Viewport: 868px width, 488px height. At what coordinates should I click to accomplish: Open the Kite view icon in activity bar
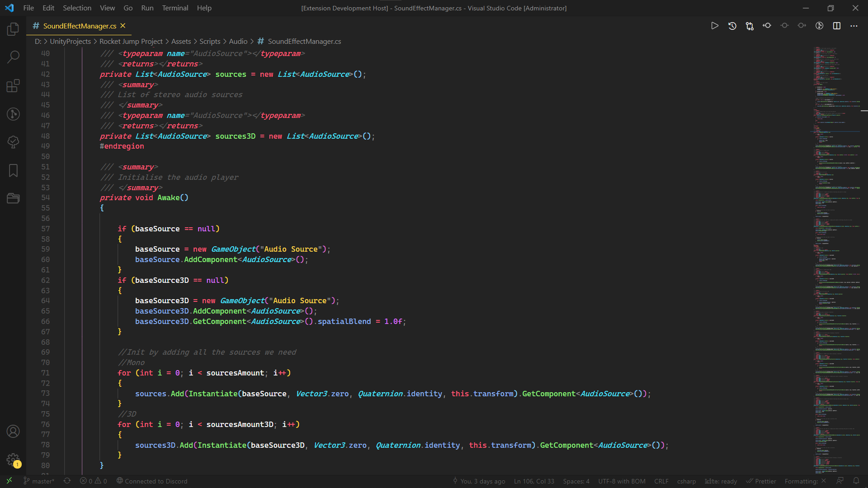[x=13, y=142]
